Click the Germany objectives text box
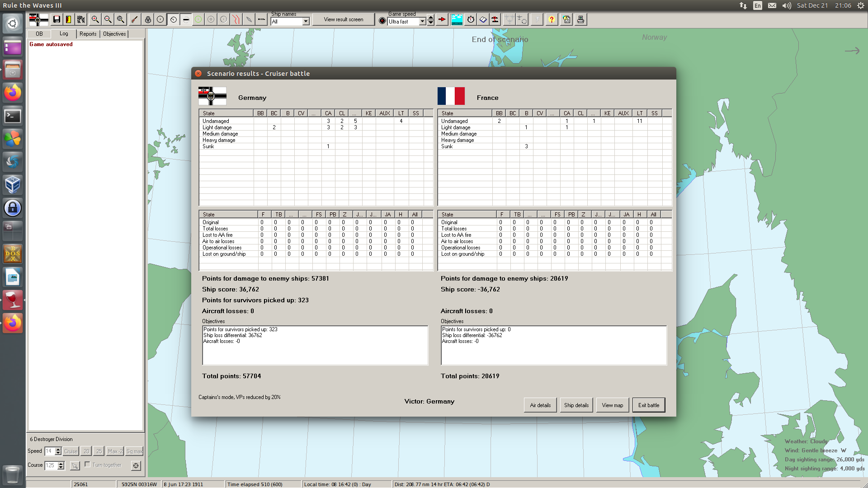The image size is (868, 488). (315, 345)
